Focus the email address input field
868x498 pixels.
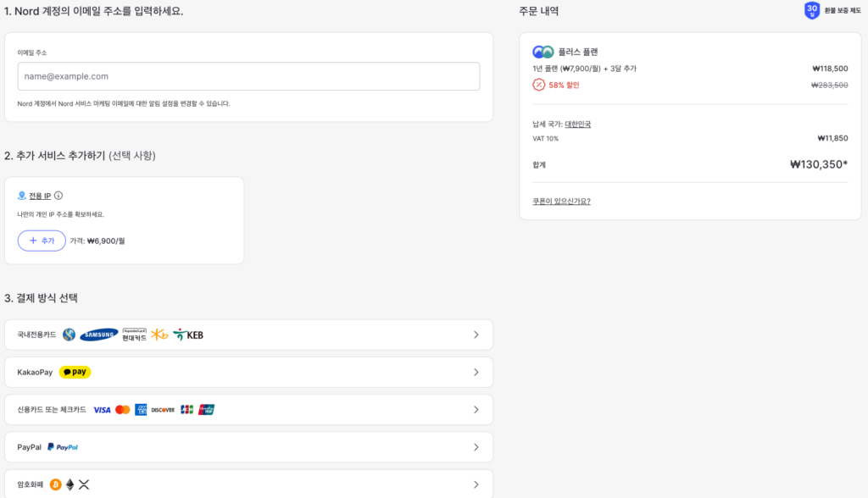(x=248, y=76)
